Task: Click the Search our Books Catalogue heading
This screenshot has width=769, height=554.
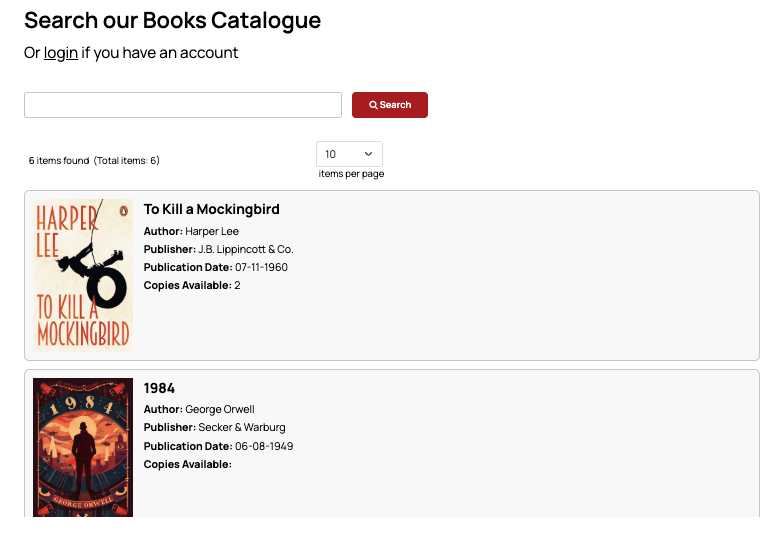Action: pyautogui.click(x=172, y=21)
